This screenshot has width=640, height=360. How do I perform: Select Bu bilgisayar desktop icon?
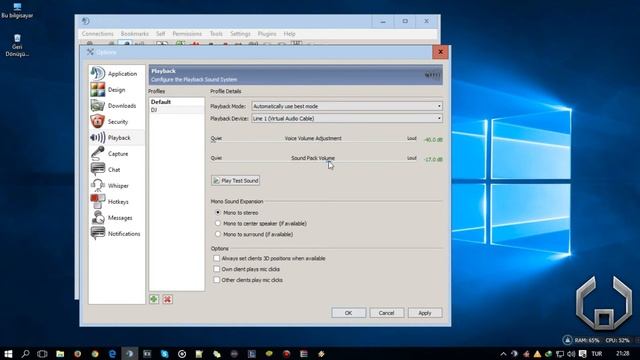[x=17, y=11]
